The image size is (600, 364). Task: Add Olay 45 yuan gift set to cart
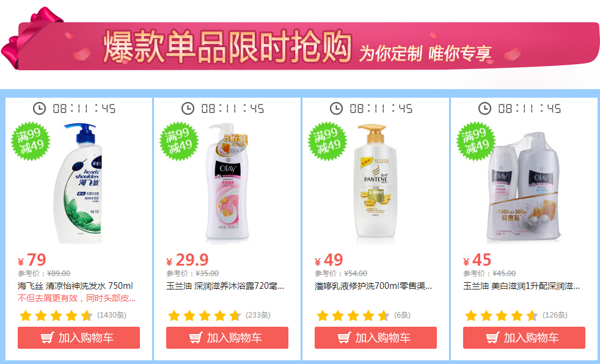[x=524, y=338]
